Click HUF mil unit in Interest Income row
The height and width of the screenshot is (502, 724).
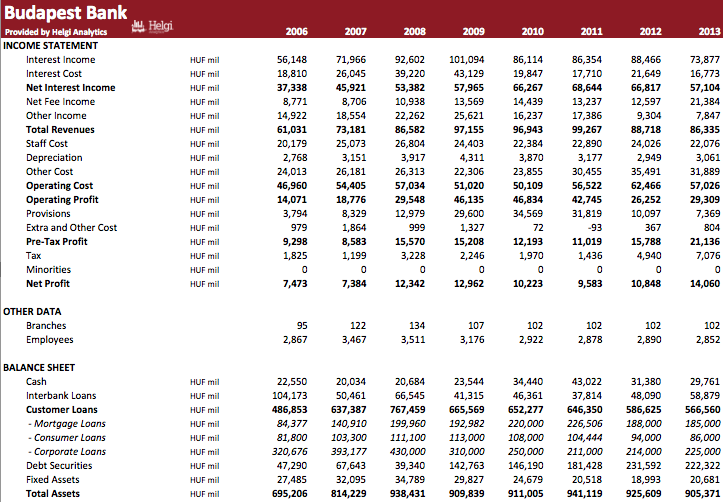[x=205, y=60]
